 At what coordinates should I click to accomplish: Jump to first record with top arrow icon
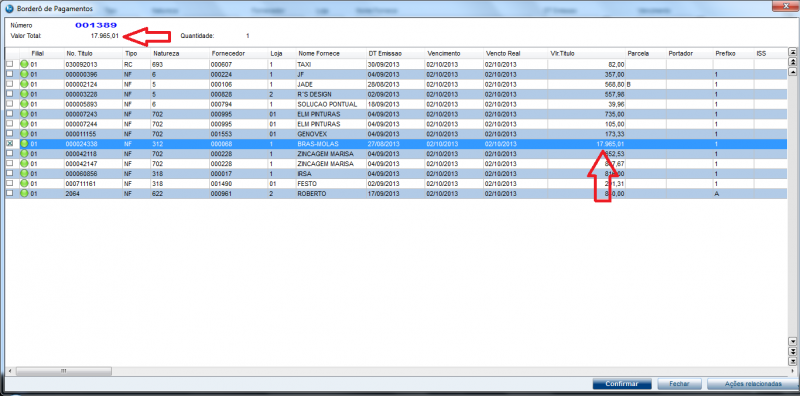click(x=793, y=52)
